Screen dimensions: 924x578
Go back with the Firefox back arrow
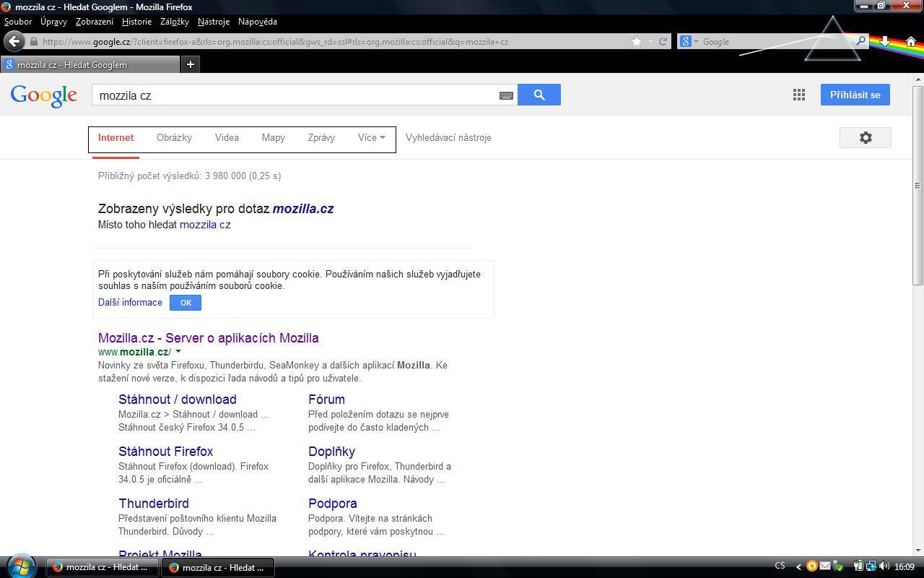coord(14,41)
